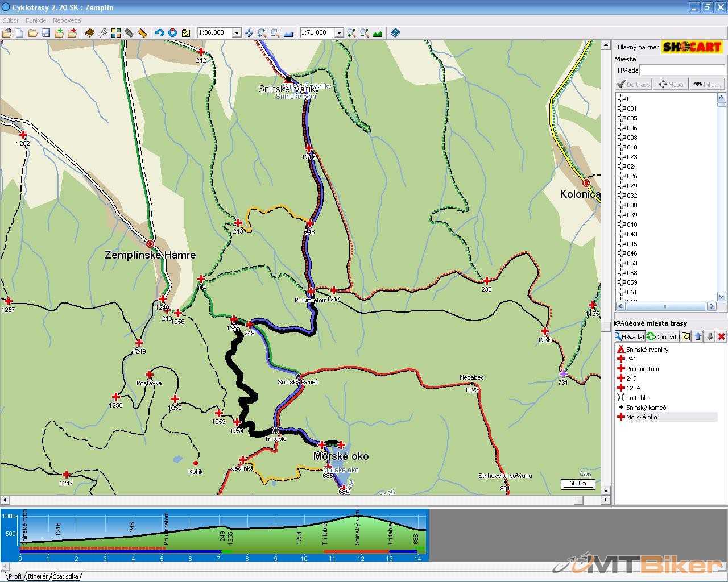Viewport: 728px width, 582px height.
Task: Click the four-arrow map pan icon in toolbar
Action: tap(249, 33)
